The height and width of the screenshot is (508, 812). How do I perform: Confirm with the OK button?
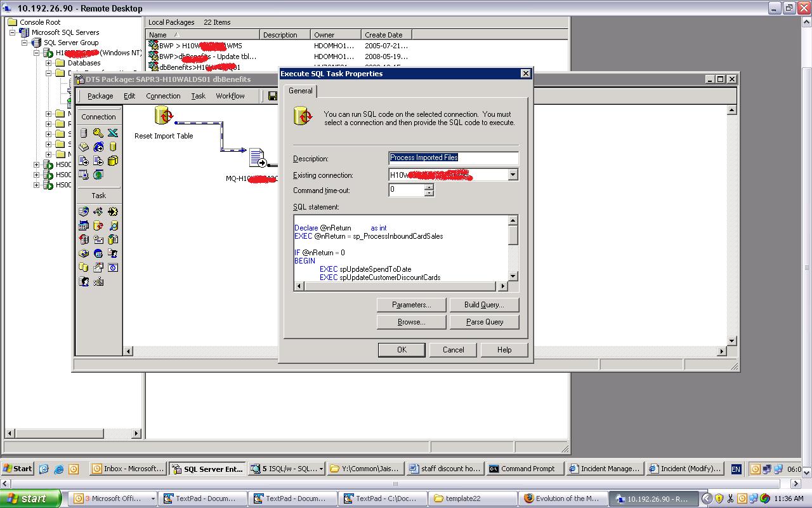(402, 350)
